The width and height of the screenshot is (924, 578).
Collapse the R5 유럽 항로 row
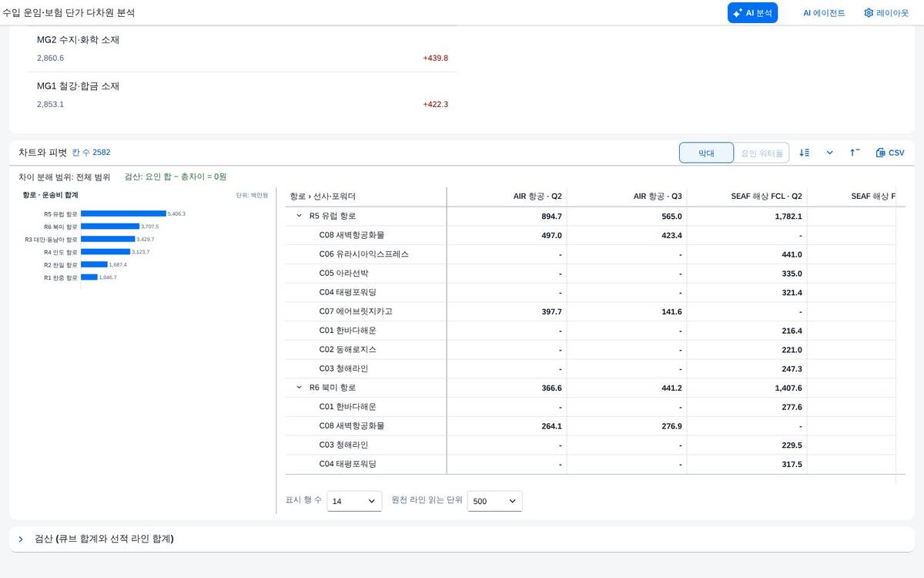click(299, 216)
